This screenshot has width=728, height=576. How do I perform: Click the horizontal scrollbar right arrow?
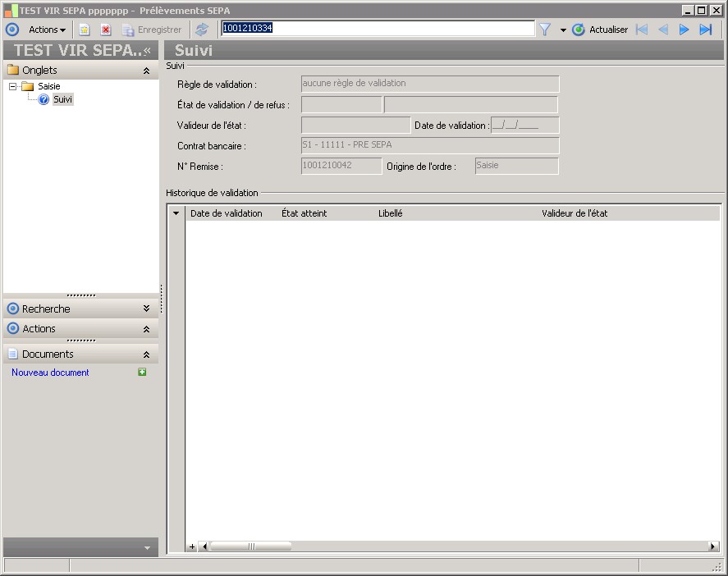coord(713,546)
